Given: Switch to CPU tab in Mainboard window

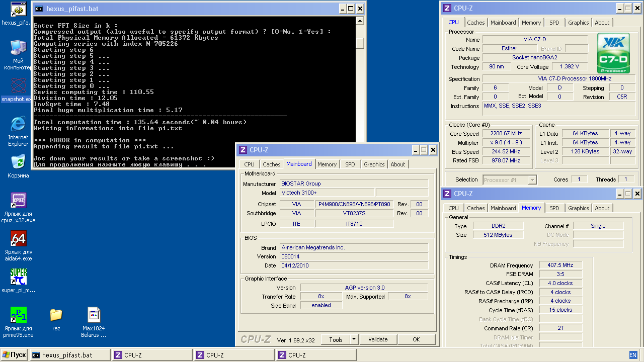Looking at the screenshot, I should point(249,164).
